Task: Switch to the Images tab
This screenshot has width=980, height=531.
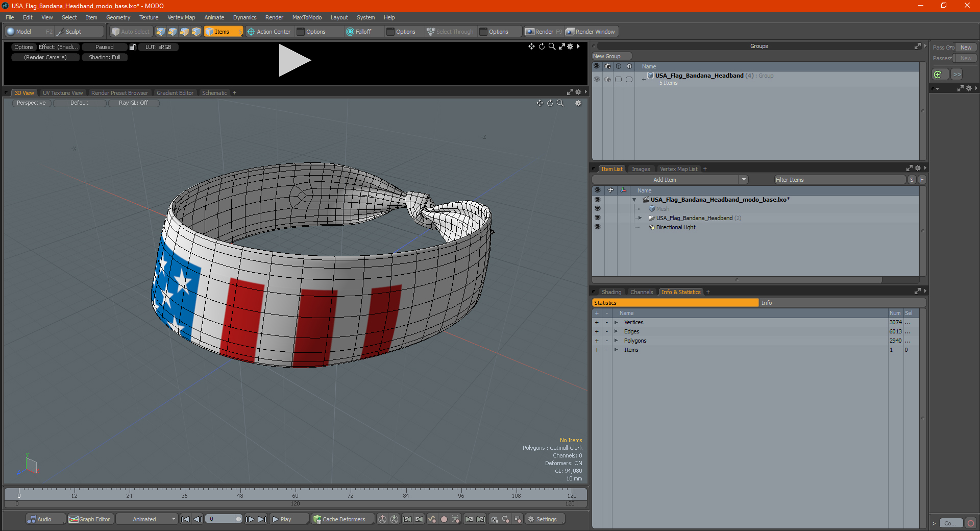Action: click(641, 169)
